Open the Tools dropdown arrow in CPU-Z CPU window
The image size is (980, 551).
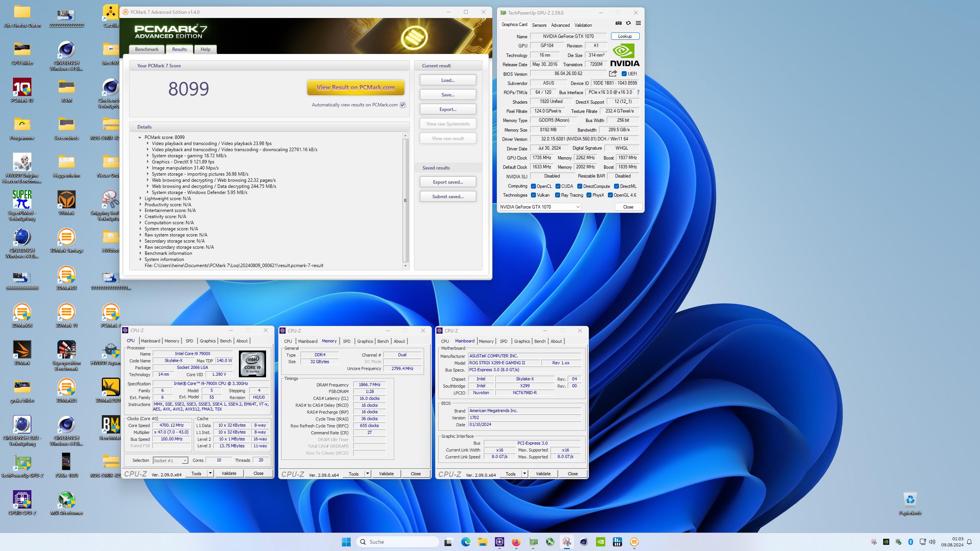[210, 473]
